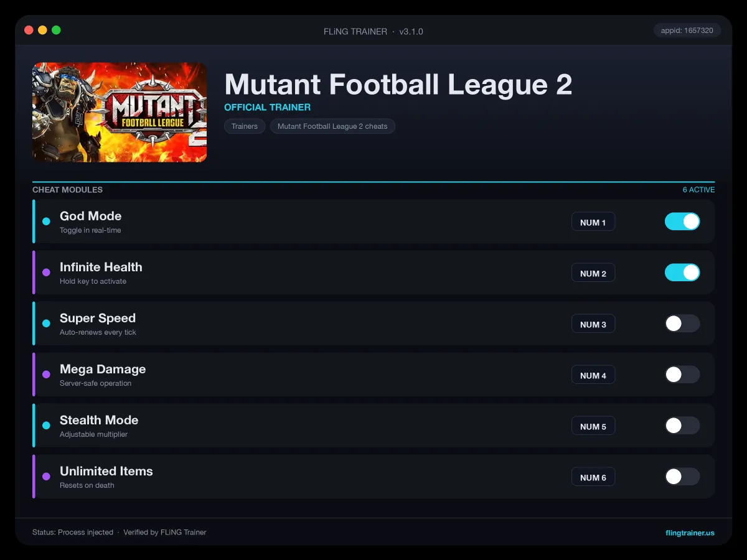Open the Trainers breadcrumb tag
747x560 pixels.
[x=245, y=126]
